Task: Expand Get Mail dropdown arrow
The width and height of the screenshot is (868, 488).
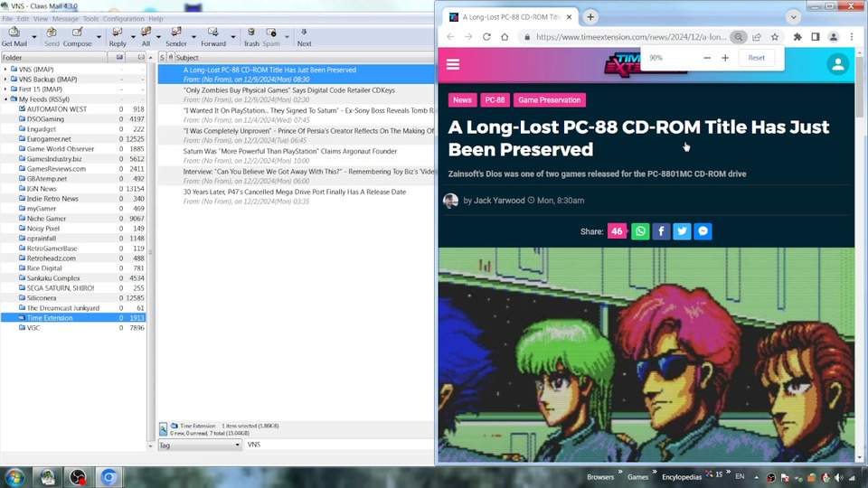Action: (x=34, y=37)
